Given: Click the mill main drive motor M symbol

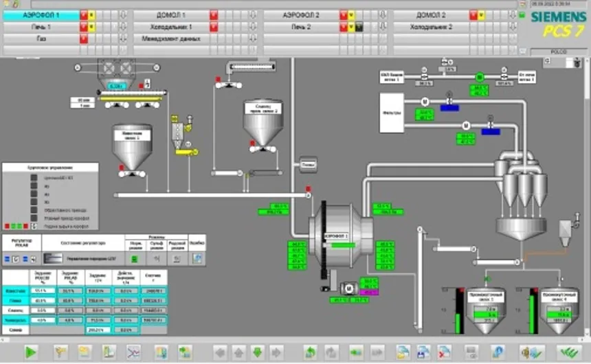Looking at the screenshot, I should click(x=349, y=288).
